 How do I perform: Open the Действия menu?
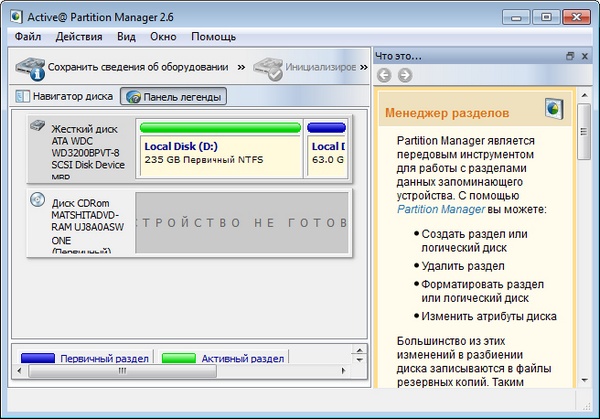pyautogui.click(x=79, y=37)
